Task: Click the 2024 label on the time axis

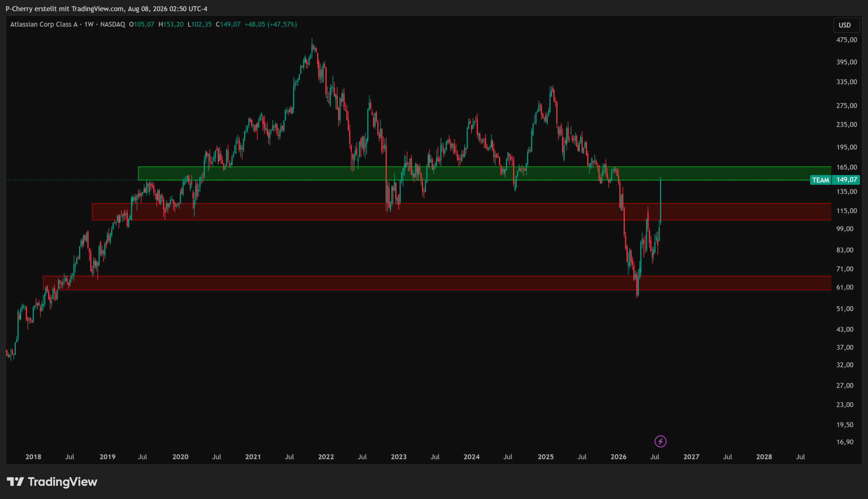Action: pyautogui.click(x=472, y=457)
